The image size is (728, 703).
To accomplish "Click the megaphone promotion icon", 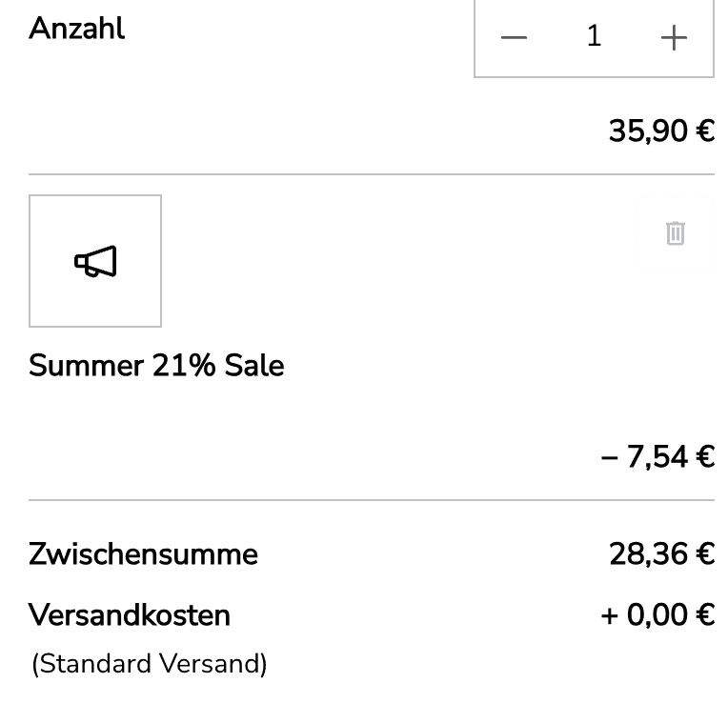I will coord(95,261).
